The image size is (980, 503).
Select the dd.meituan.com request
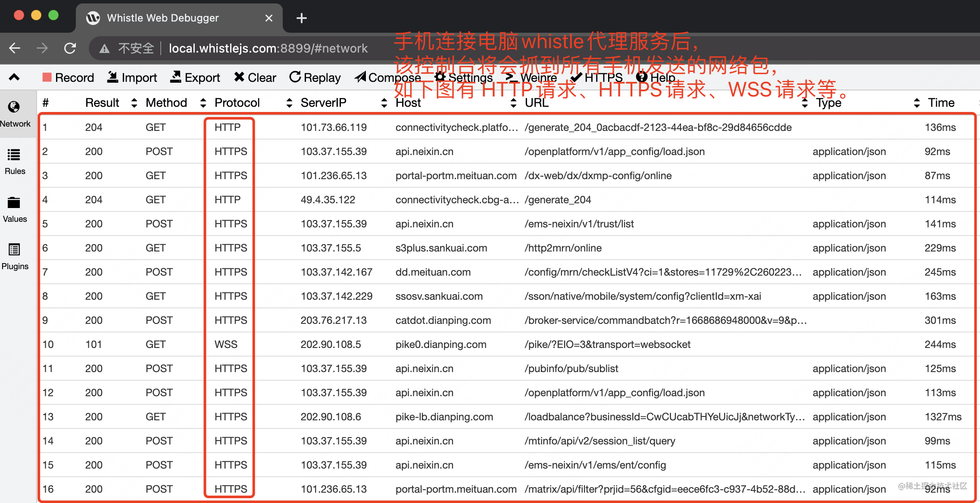click(508, 272)
